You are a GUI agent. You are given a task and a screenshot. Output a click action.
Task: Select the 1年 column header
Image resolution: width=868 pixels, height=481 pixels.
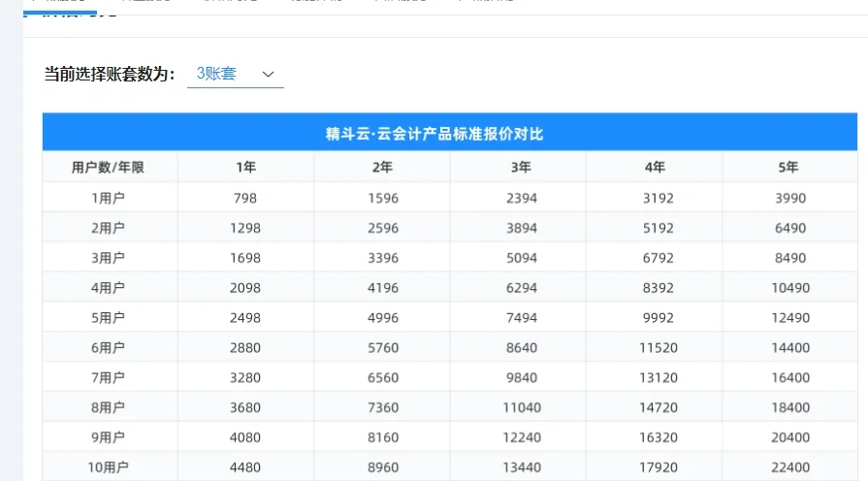(245, 167)
